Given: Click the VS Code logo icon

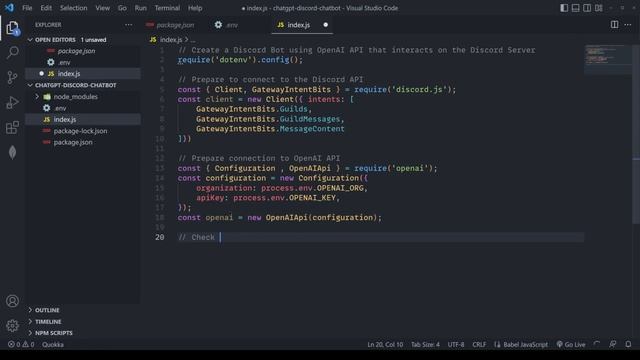Looking at the screenshot, I should (x=9, y=8).
